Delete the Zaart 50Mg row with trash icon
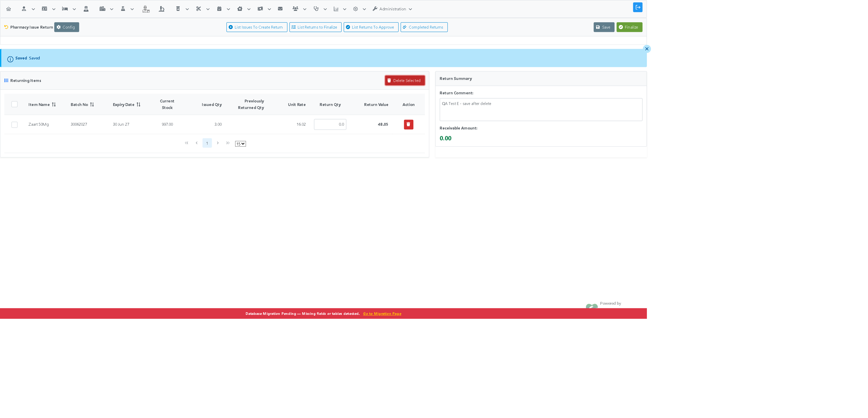Viewport: 868px width, 418px height. (x=408, y=124)
